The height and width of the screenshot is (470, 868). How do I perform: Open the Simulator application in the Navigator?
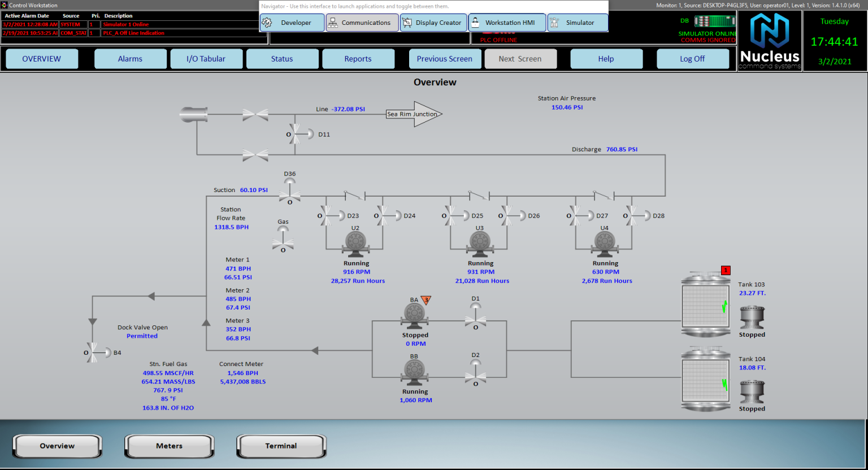pyautogui.click(x=578, y=23)
